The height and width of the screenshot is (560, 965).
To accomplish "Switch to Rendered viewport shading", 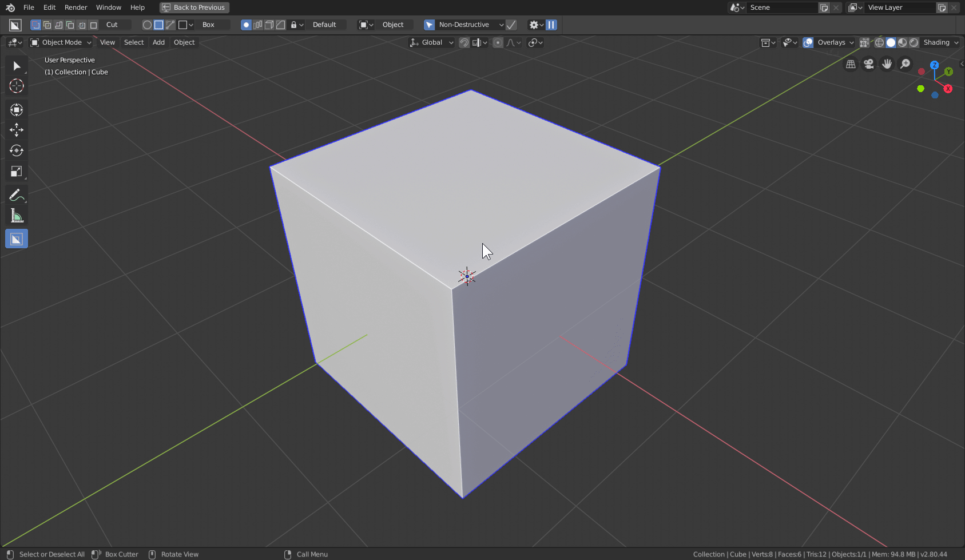I will [x=914, y=42].
